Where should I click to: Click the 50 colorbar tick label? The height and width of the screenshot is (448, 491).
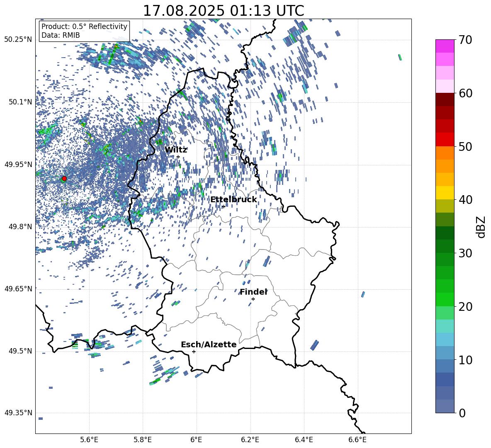pyautogui.click(x=465, y=147)
